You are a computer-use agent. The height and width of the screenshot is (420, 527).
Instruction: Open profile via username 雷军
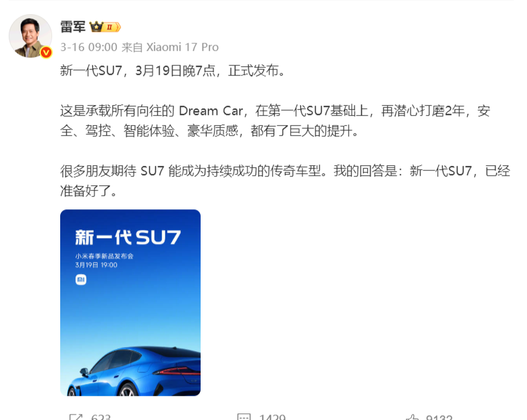[x=73, y=27]
